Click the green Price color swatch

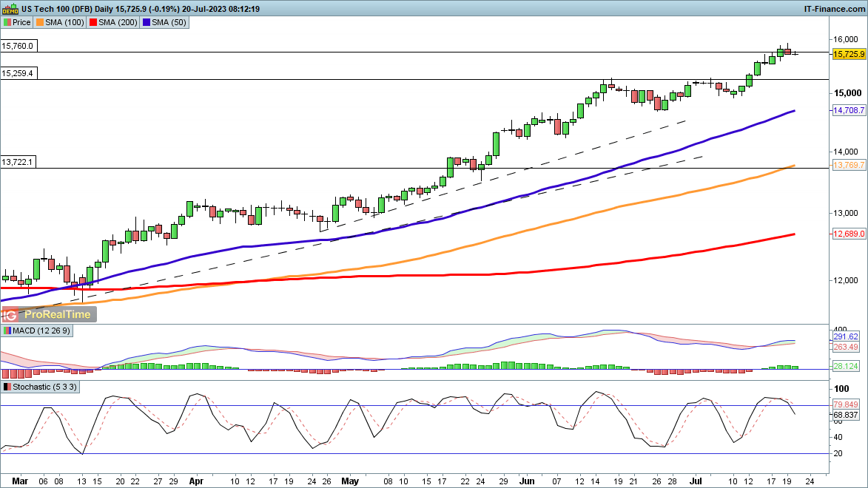[x=7, y=22]
